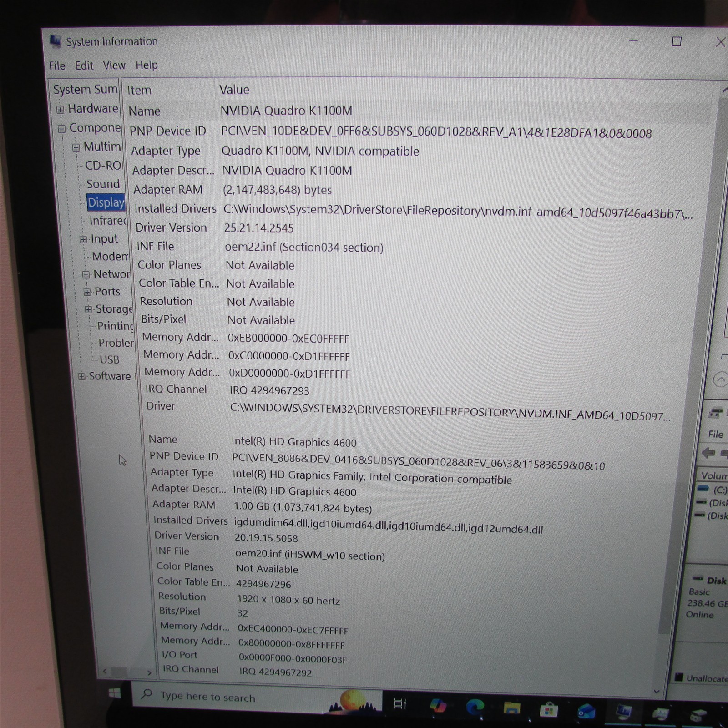This screenshot has width=728, height=728.
Task: Select the Printing tree item
Action: (x=115, y=326)
